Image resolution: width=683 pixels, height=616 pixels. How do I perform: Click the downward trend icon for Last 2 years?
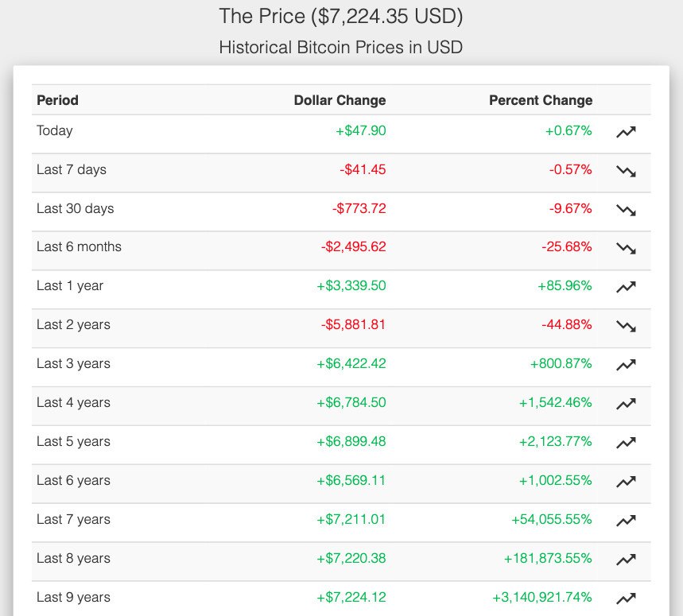pos(626,326)
